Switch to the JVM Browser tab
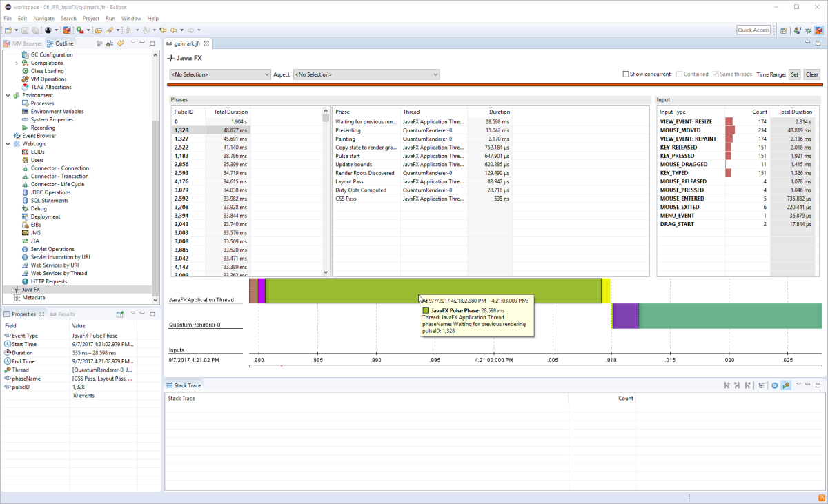The height and width of the screenshot is (504, 828). (23, 43)
